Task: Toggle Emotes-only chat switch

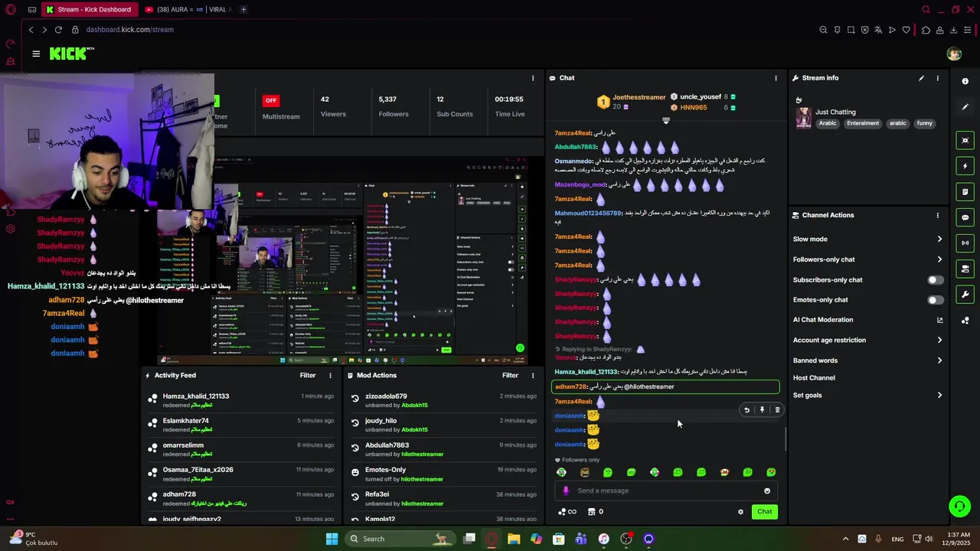Action: pos(936,300)
